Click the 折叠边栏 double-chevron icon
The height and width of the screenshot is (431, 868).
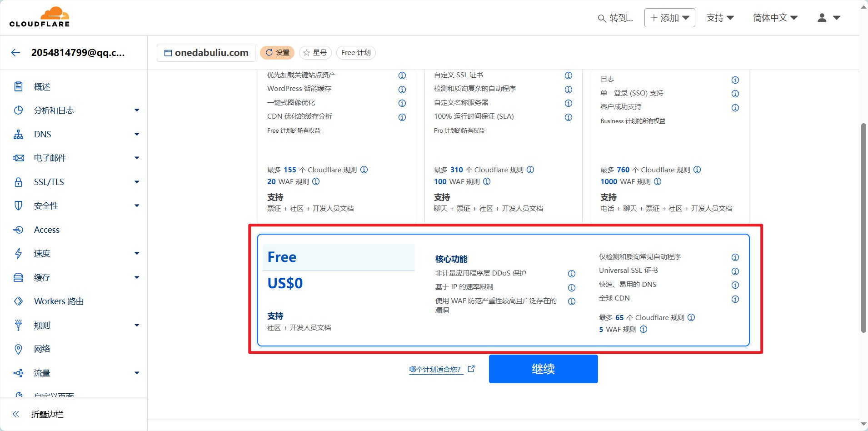point(16,414)
